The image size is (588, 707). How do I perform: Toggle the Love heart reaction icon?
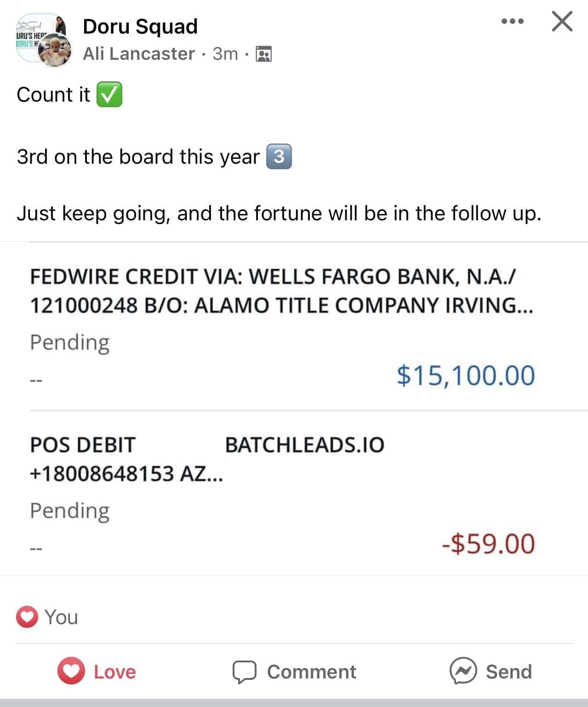click(71, 671)
